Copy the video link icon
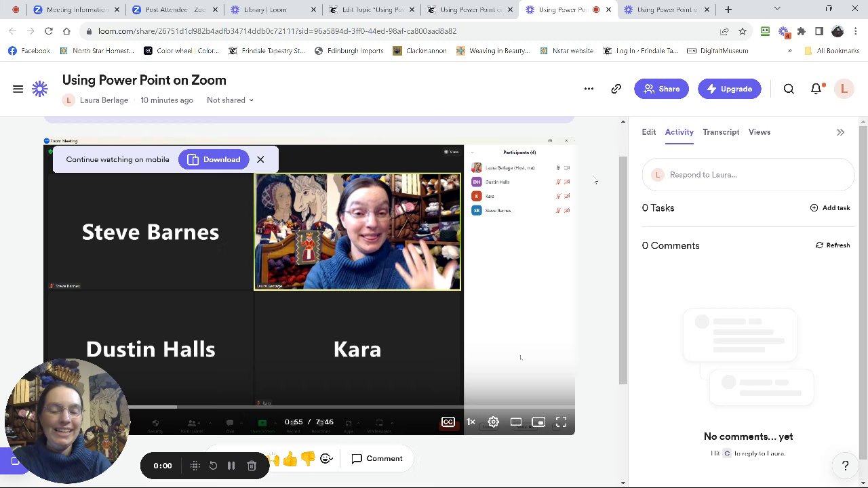This screenshot has width=868, height=488. coord(616,89)
